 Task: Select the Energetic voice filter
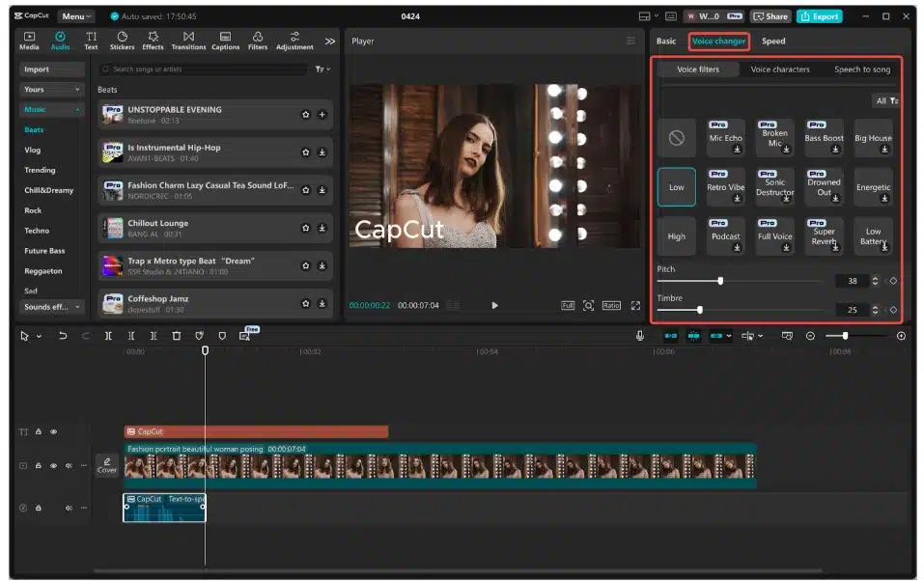873,187
